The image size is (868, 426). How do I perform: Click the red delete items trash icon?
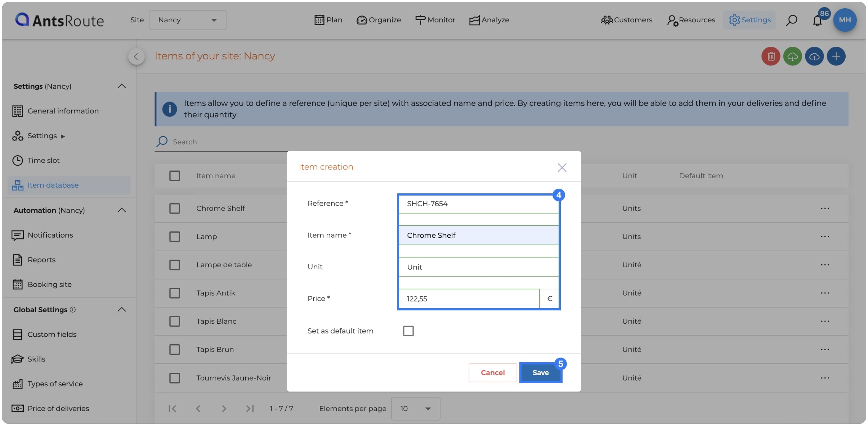tap(771, 56)
